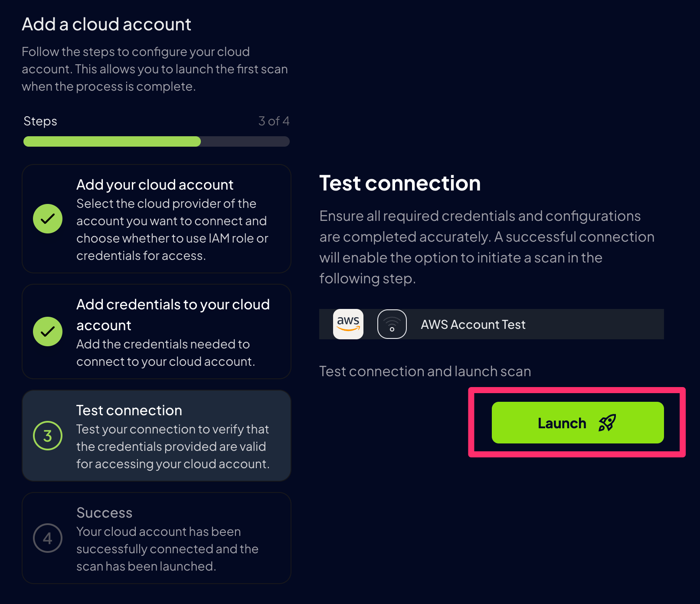Image resolution: width=700 pixels, height=604 pixels.
Task: Click the aws icon in the account row
Action: 348,324
